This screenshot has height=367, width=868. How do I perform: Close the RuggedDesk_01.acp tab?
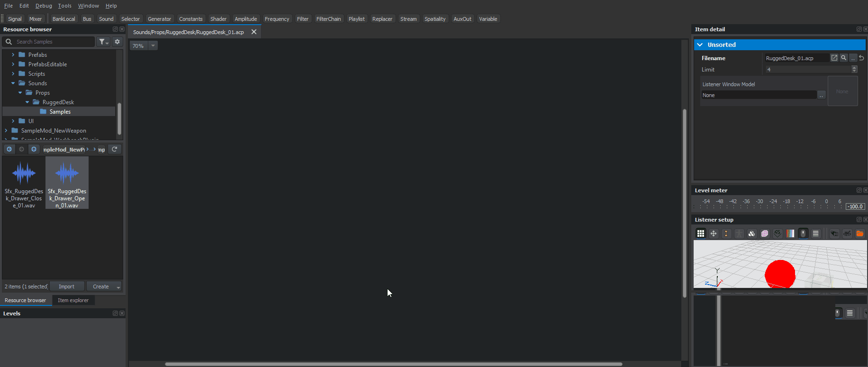click(x=254, y=32)
